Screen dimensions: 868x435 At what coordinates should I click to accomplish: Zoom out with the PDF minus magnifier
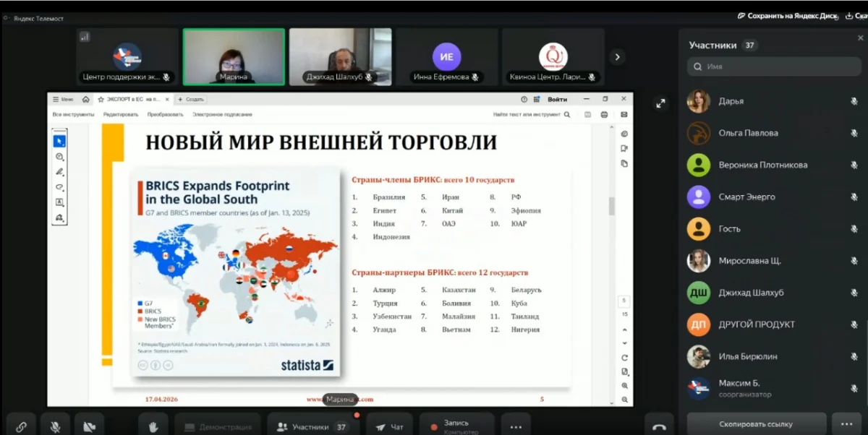(624, 400)
